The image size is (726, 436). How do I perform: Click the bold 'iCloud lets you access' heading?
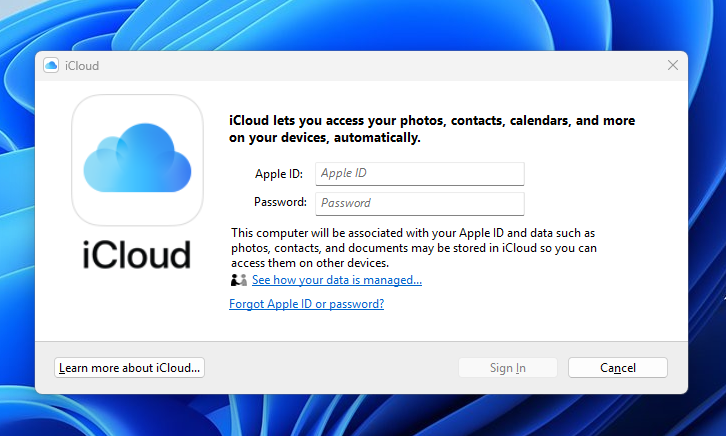(432, 129)
